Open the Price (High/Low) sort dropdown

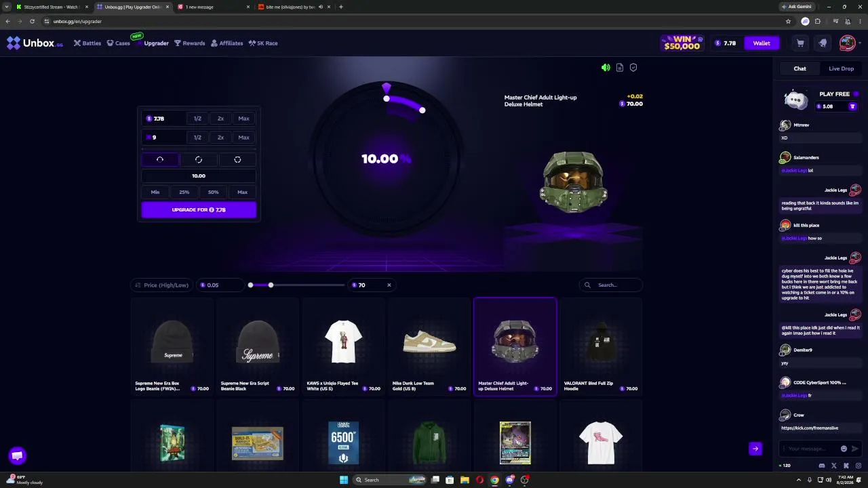(x=161, y=285)
